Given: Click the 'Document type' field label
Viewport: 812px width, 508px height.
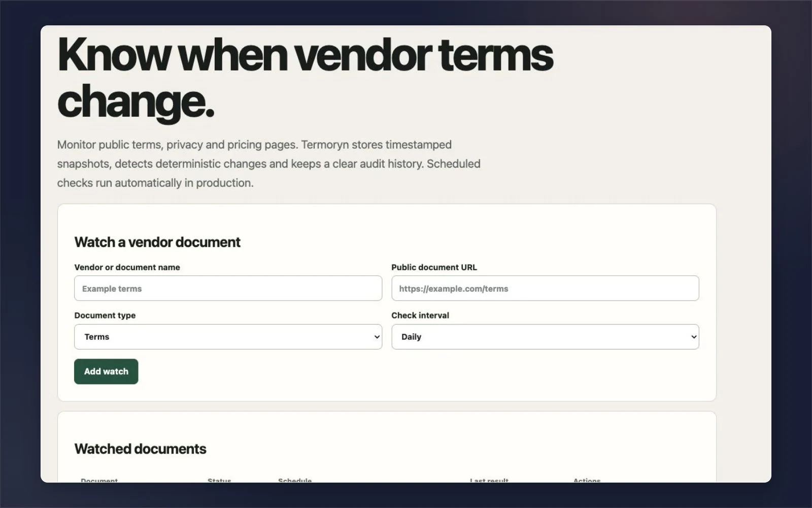Looking at the screenshot, I should 105,315.
